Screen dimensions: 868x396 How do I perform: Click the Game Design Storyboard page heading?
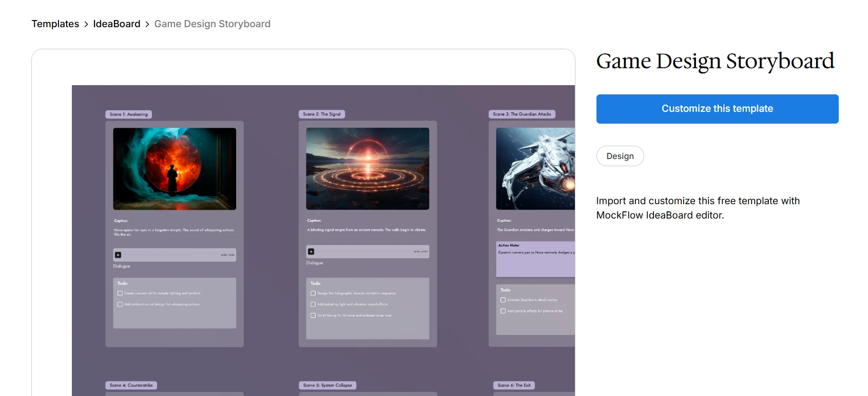point(715,61)
